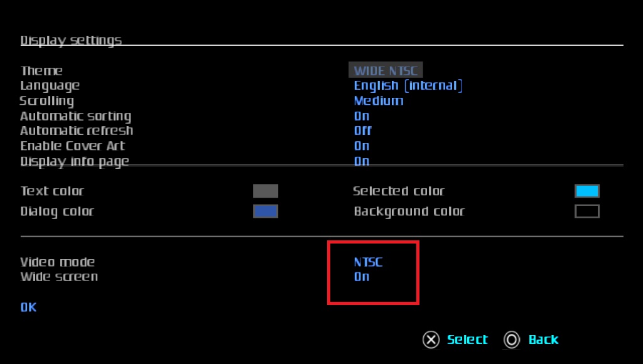
Task: Open the Text color swatch
Action: [266, 191]
